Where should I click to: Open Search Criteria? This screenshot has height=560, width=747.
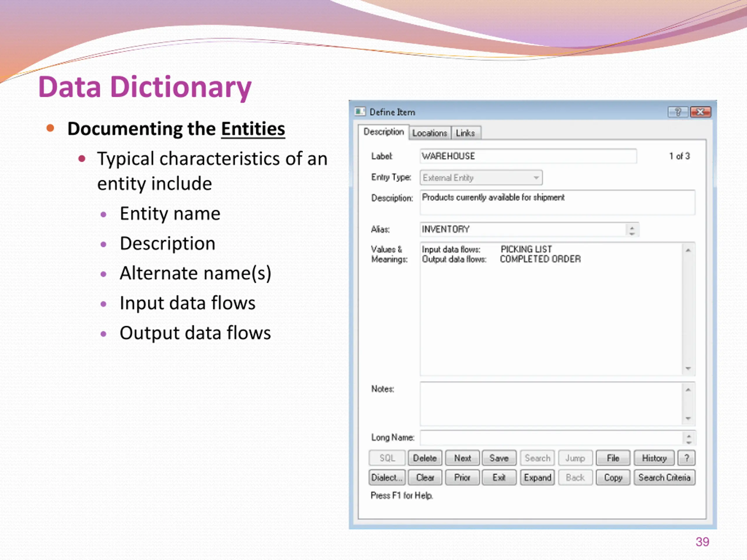664,478
